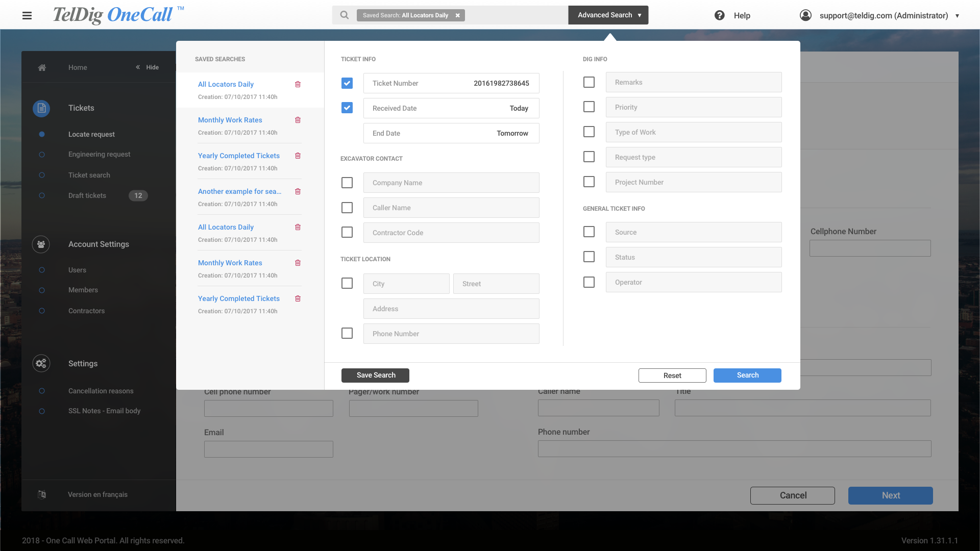
Task: Collapse sidebar with the Hide chevron
Action: pos(138,67)
